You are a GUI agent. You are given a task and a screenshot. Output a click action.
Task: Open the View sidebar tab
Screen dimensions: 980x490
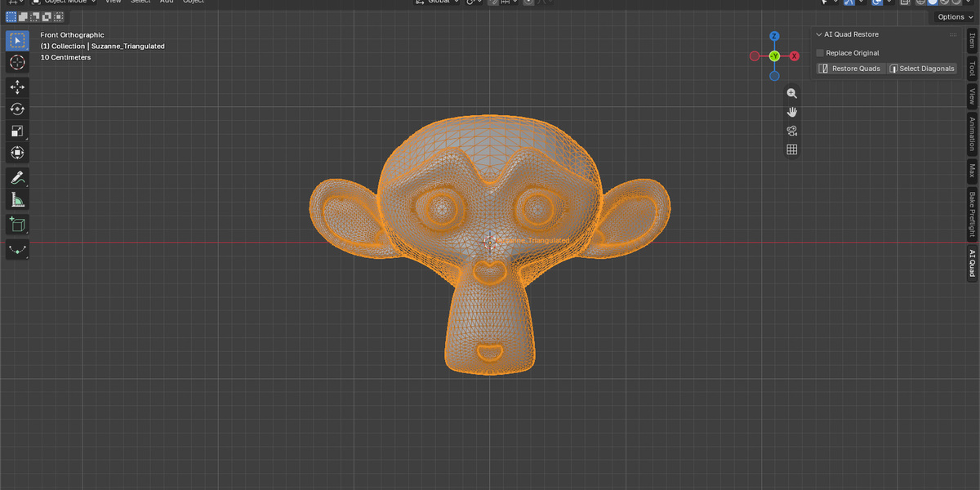[x=972, y=96]
